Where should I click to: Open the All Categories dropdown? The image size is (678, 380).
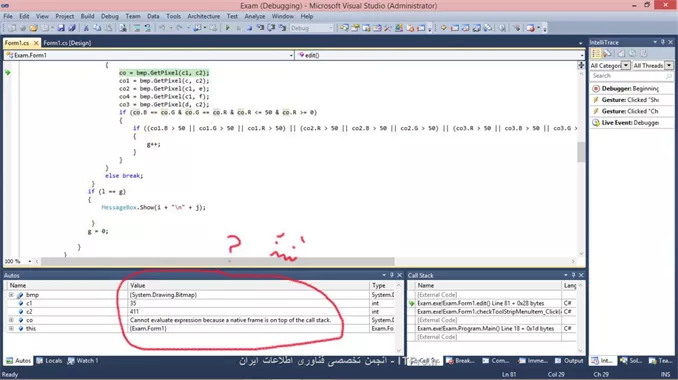[x=626, y=65]
